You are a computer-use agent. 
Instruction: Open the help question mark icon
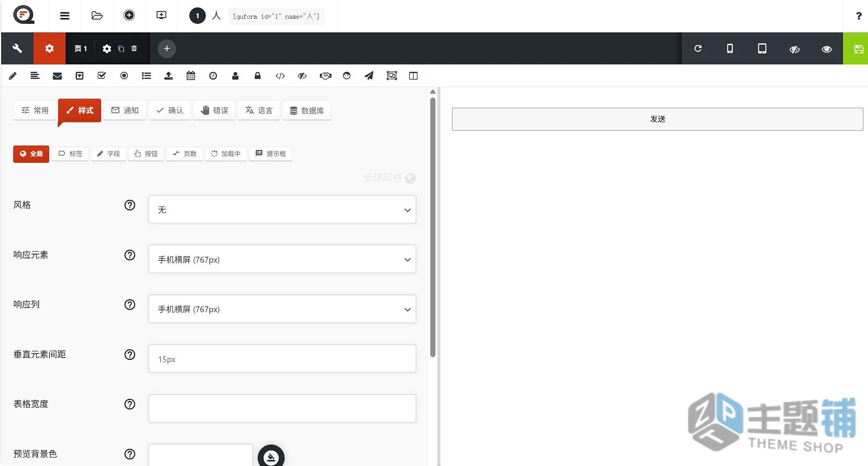click(x=859, y=16)
